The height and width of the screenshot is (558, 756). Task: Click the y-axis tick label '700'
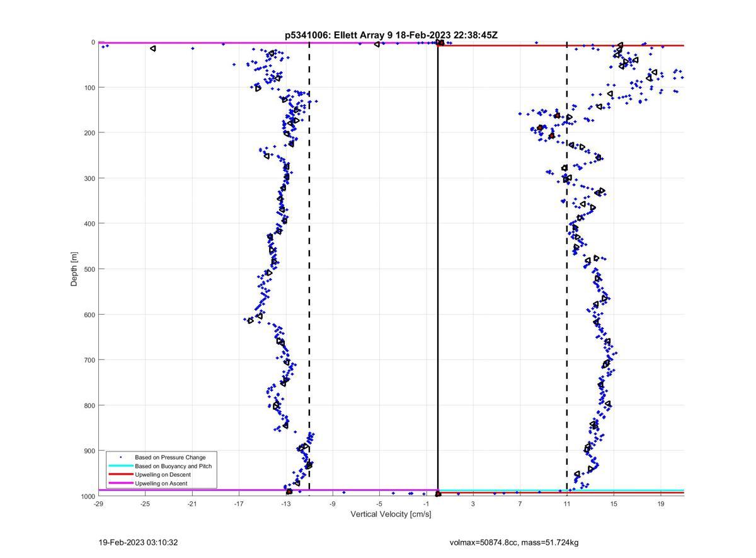(89, 360)
